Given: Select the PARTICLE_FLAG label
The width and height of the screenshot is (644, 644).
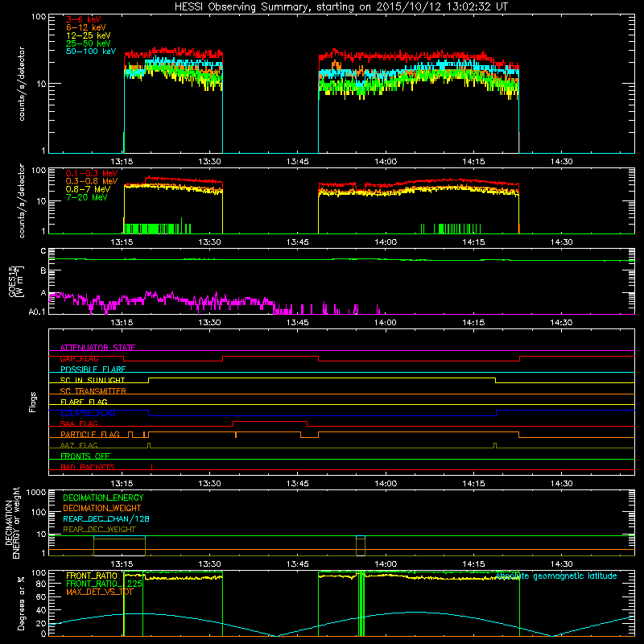Looking at the screenshot, I should point(90,435).
